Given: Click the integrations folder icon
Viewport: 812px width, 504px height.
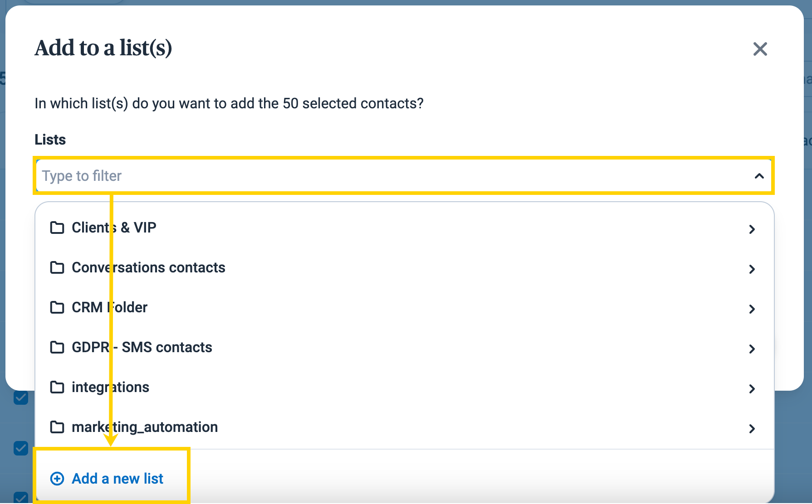Looking at the screenshot, I should pos(57,387).
